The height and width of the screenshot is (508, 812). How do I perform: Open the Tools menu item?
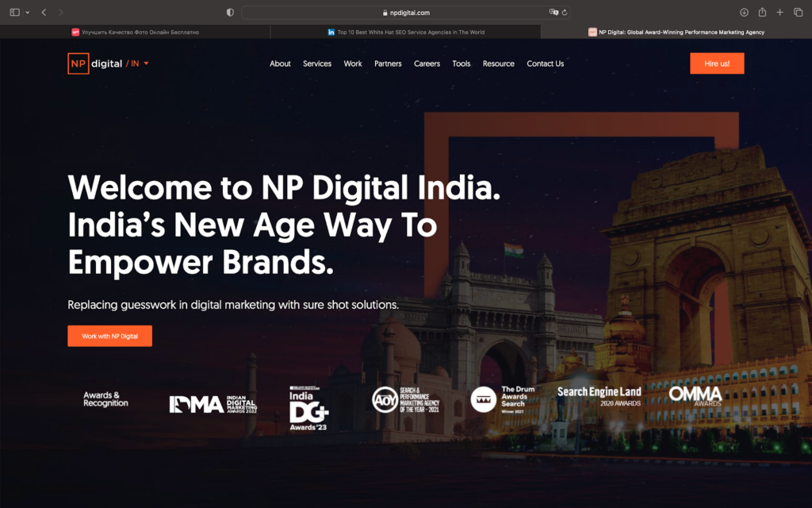tap(461, 63)
